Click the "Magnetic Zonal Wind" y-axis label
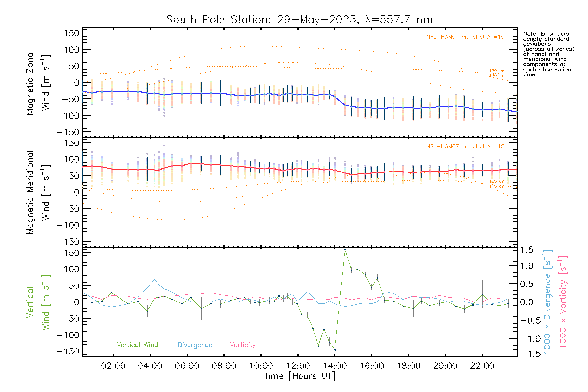 (x=38, y=82)
